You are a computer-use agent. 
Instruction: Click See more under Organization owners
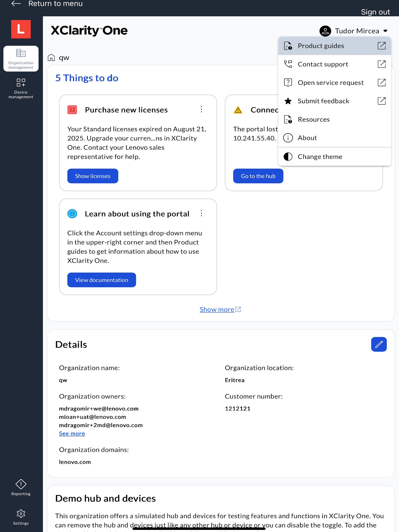(72, 433)
